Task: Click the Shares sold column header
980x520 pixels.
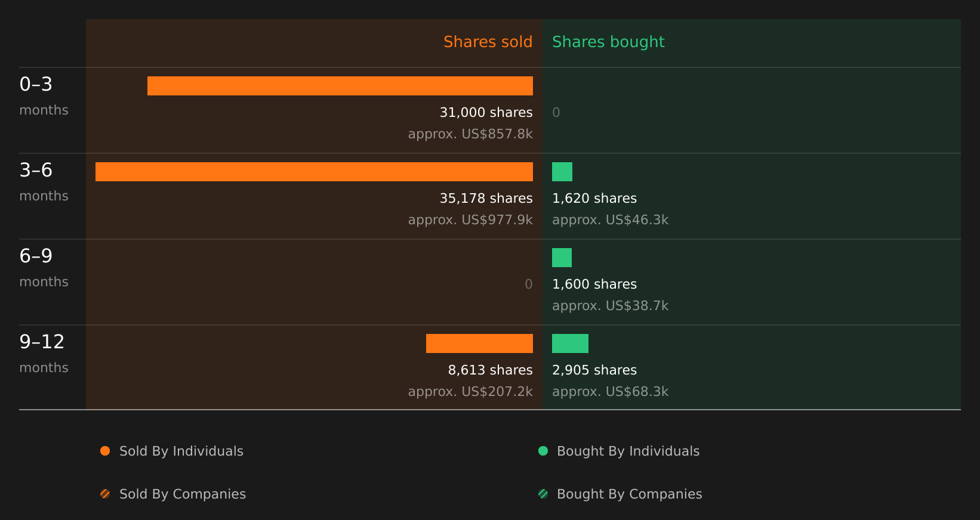Action: pos(488,42)
